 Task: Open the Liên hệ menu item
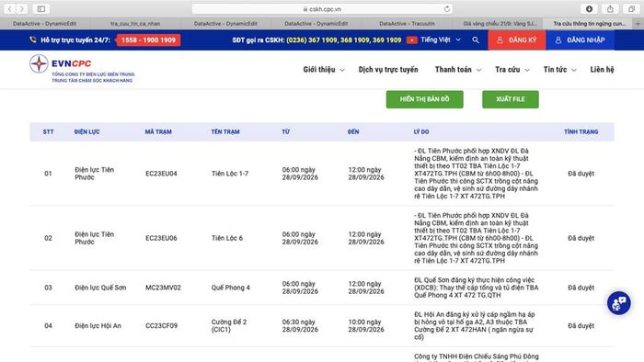602,70
